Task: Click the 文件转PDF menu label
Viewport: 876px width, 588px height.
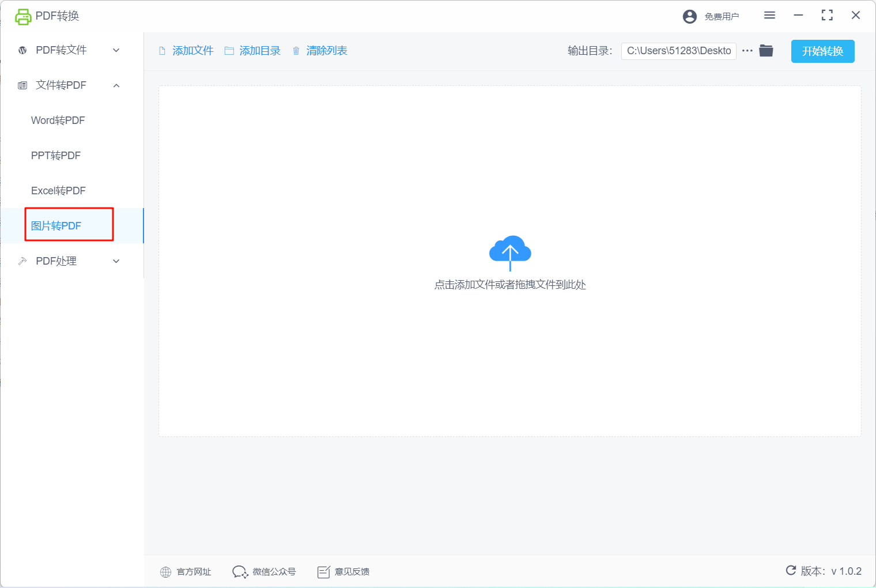Action: click(61, 85)
